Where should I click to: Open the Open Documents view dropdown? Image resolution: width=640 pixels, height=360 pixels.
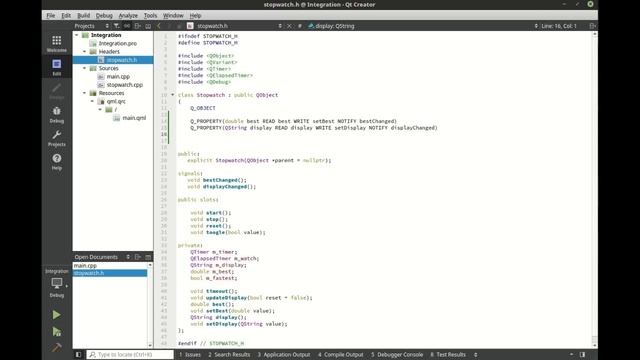pos(102,257)
